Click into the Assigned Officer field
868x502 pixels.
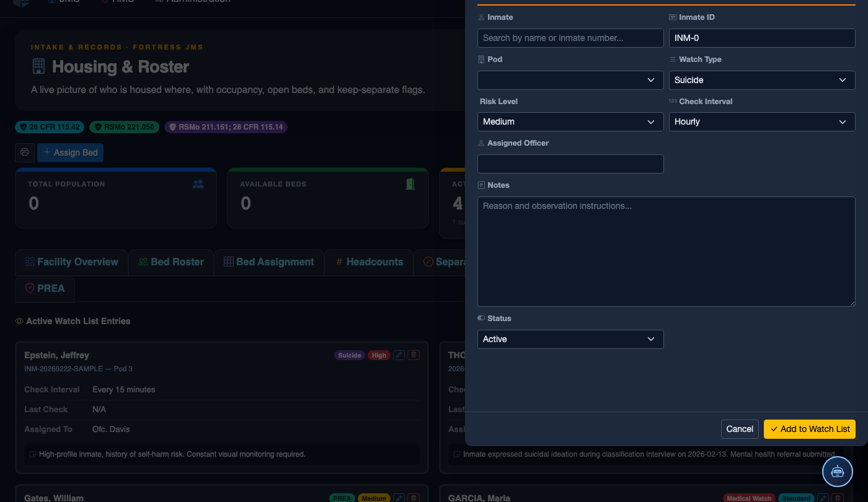click(x=570, y=164)
